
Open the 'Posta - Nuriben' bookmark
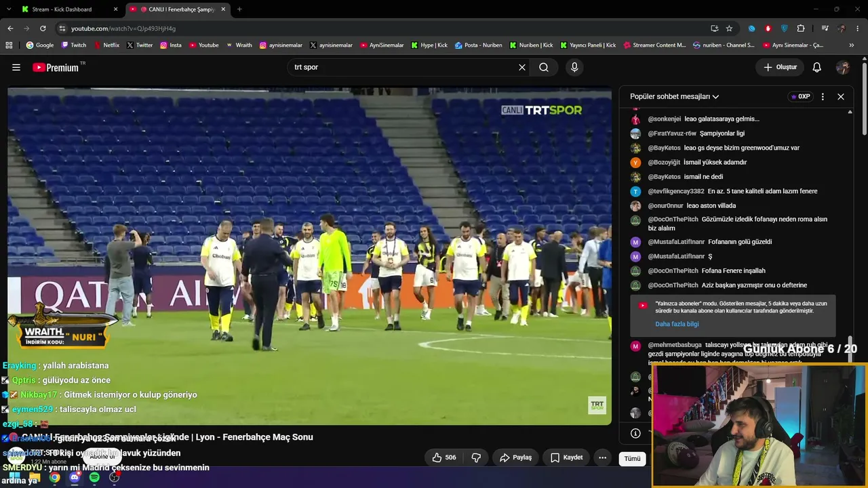point(479,45)
